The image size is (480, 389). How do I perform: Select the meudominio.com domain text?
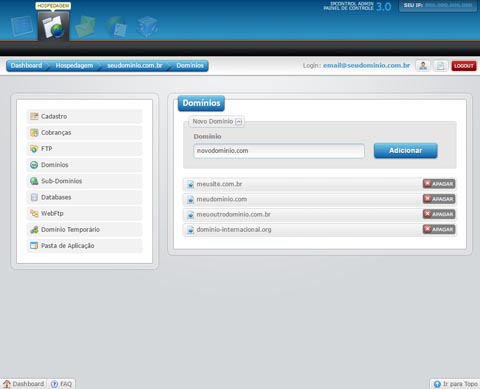(x=222, y=199)
